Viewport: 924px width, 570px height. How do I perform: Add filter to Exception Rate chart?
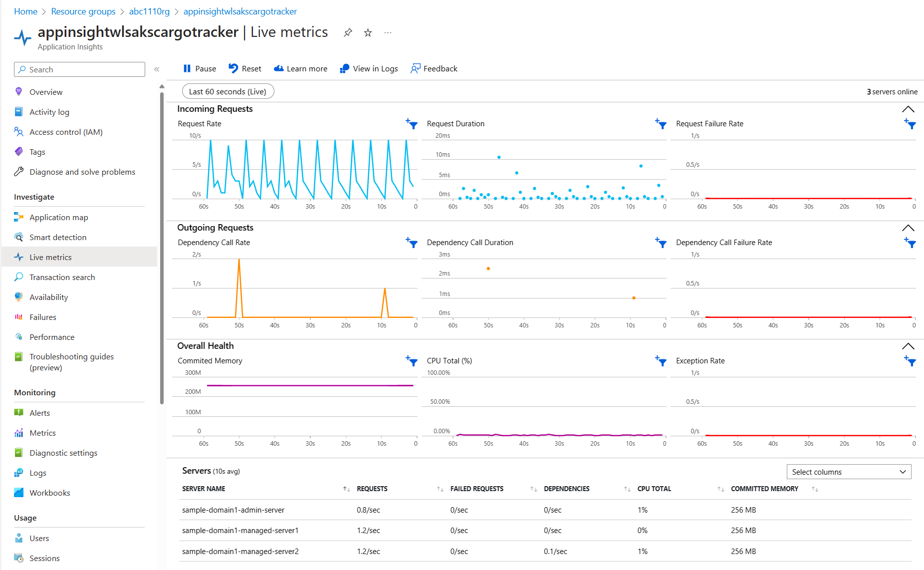910,361
